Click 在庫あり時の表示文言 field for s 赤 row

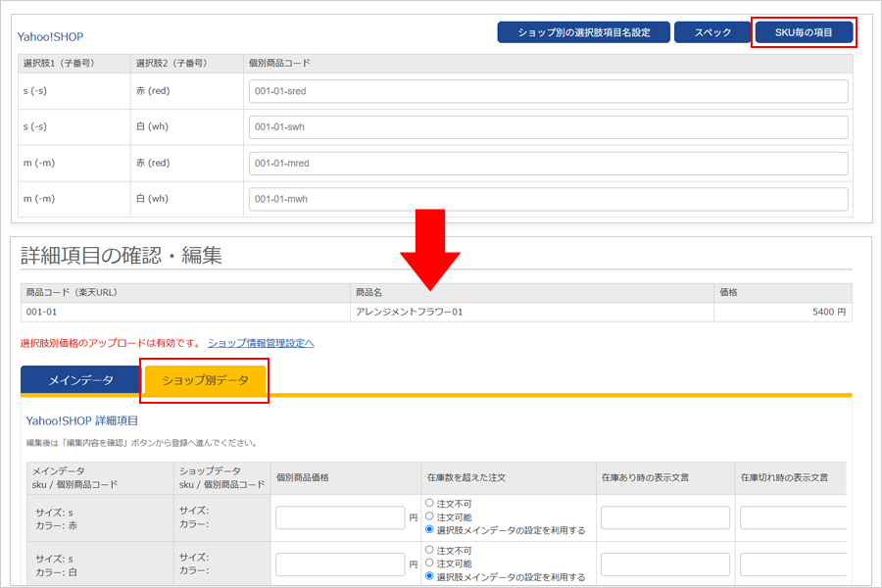click(x=664, y=517)
